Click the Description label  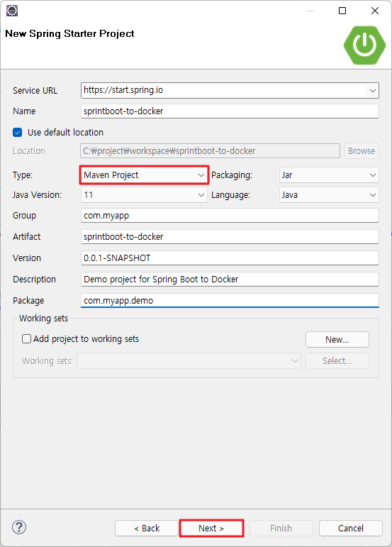point(34,280)
